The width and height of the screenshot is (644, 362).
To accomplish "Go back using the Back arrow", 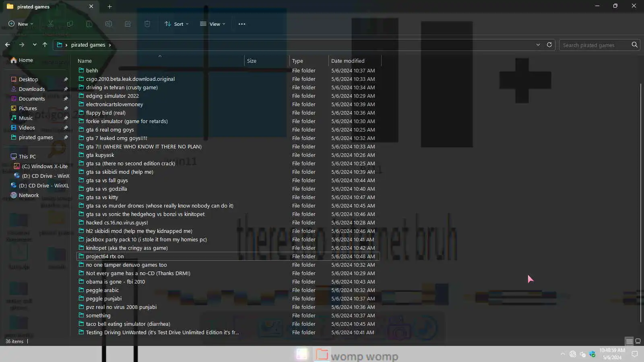I will (8, 45).
